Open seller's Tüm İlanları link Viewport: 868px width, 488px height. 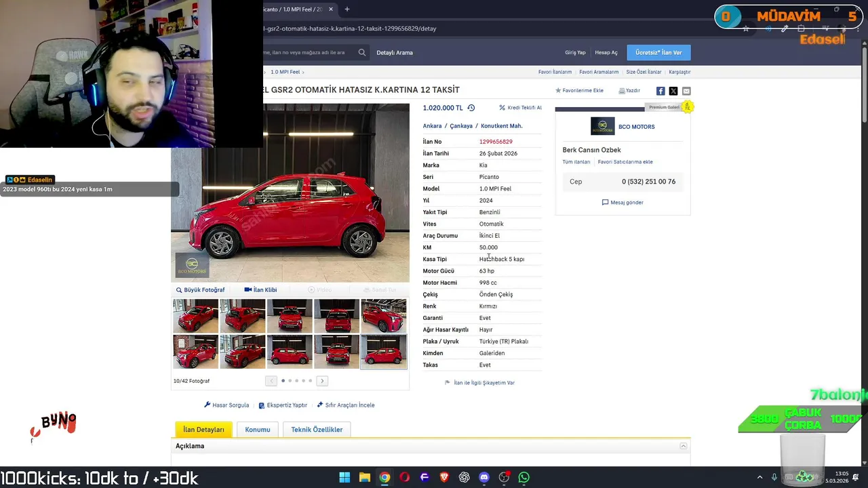576,162
